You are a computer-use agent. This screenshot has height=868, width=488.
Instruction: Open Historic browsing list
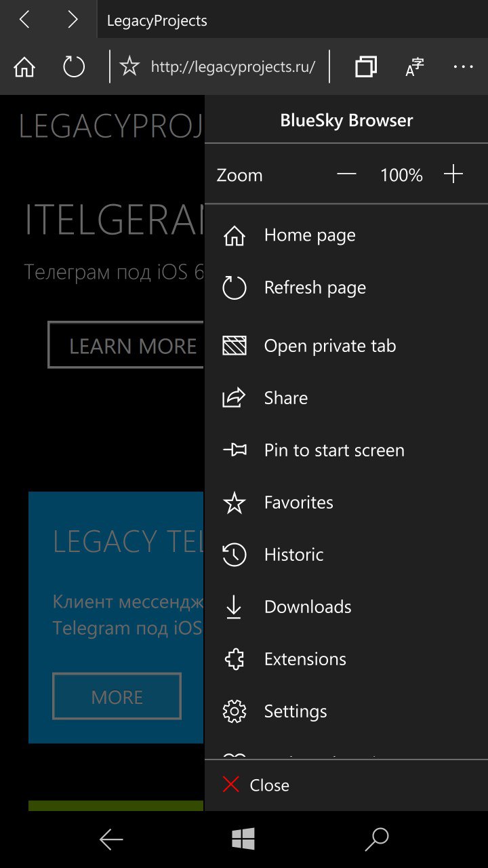(293, 555)
